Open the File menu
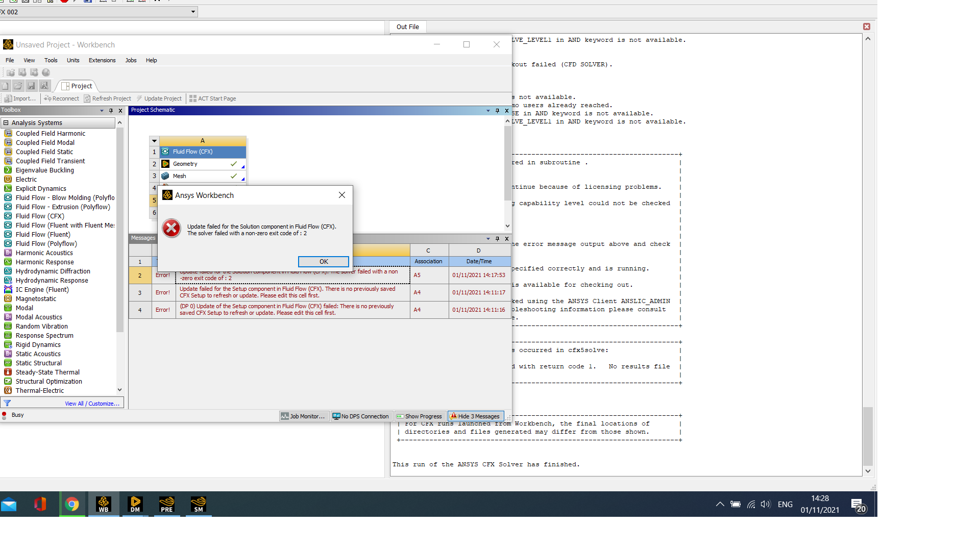 10,60
